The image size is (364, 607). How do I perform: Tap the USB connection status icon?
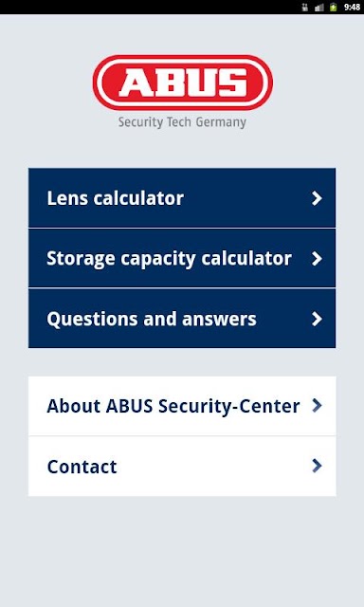pos(305,7)
